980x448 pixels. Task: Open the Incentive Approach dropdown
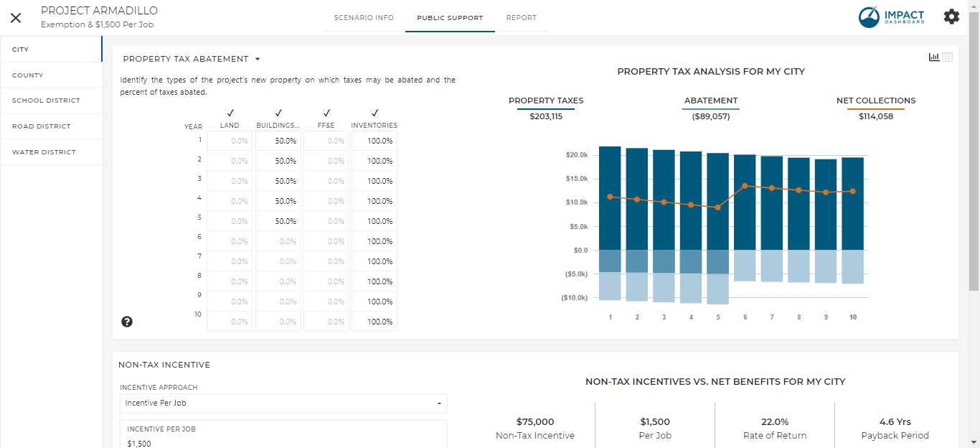283,403
